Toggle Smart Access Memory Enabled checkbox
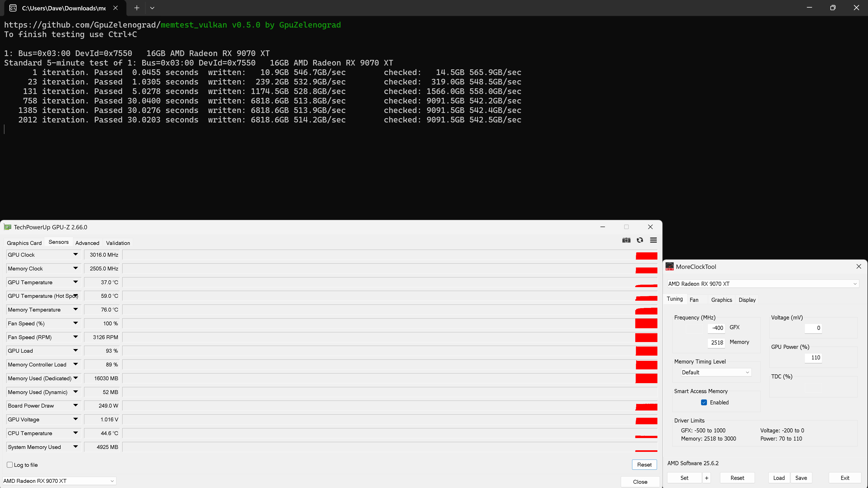Viewport: 868px width, 488px height. 704,402
